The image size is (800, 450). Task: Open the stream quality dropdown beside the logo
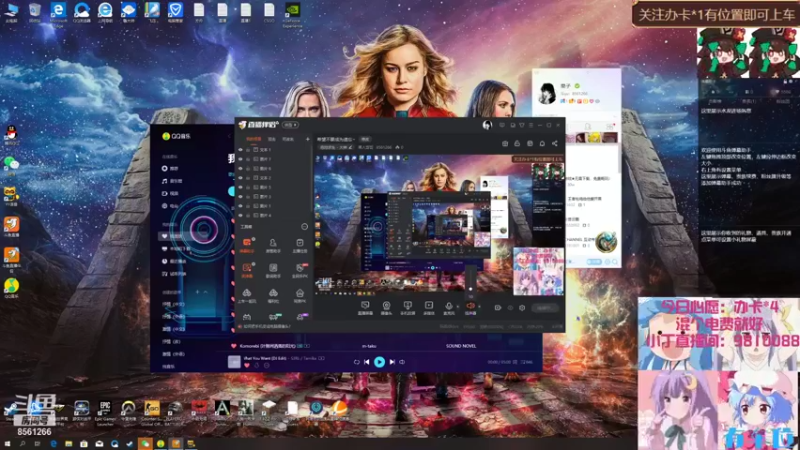point(290,125)
